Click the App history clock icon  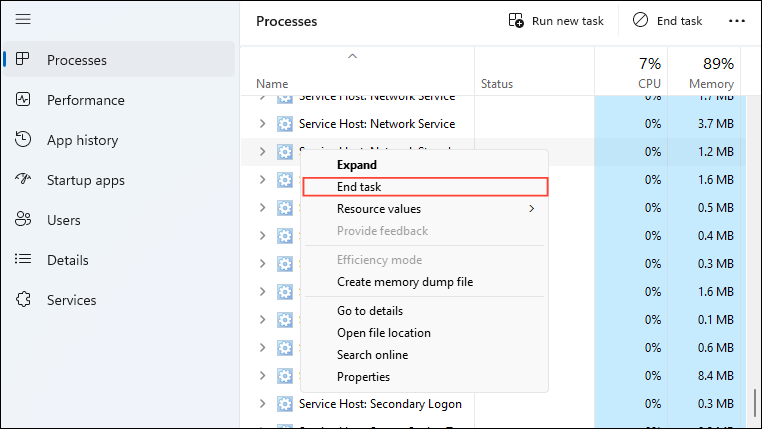[23, 140]
